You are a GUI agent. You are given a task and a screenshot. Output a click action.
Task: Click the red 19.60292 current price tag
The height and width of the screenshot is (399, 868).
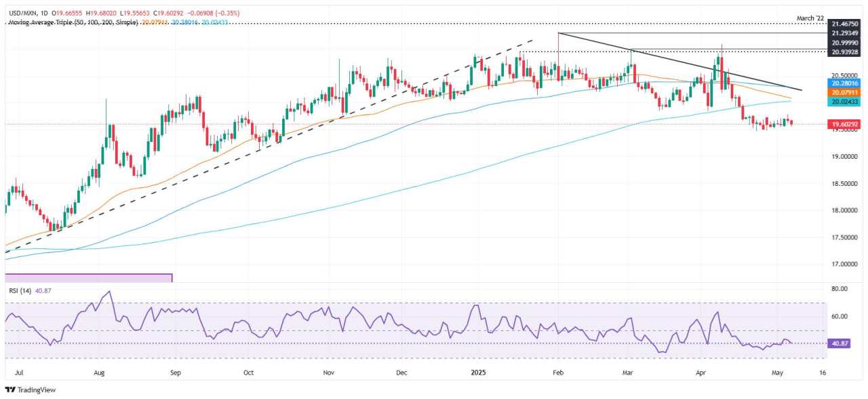(x=845, y=124)
